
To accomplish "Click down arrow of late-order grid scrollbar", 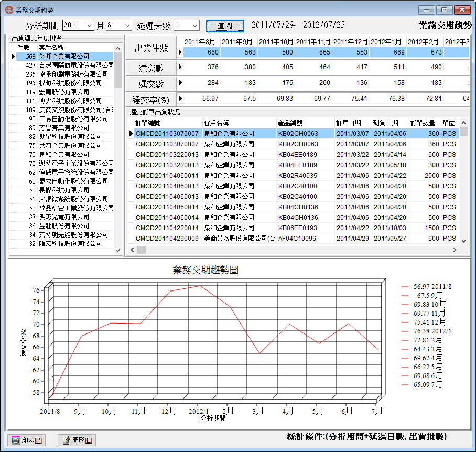I will (463, 241).
